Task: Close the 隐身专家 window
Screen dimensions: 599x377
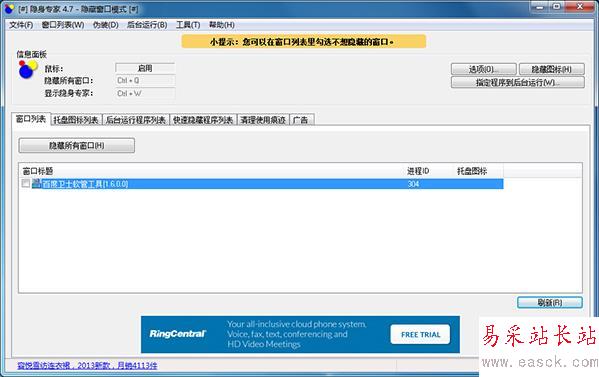Action: [x=580, y=6]
